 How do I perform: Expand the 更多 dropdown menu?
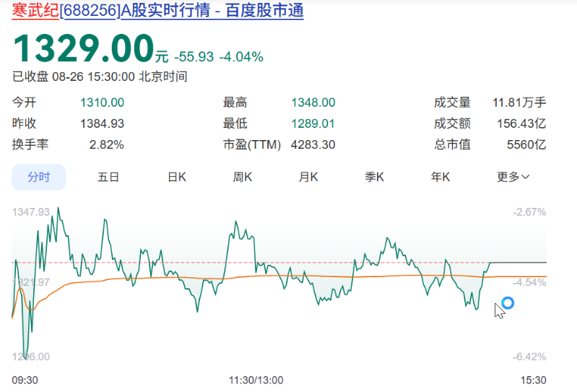coord(513,177)
